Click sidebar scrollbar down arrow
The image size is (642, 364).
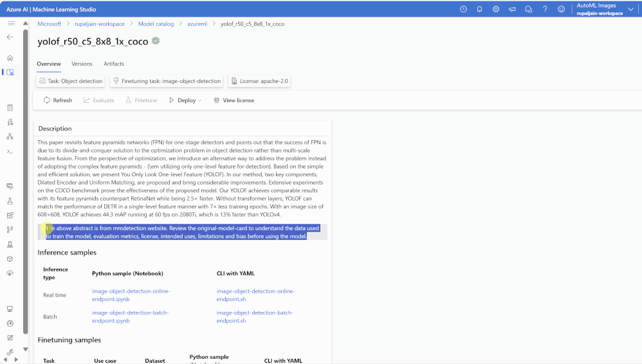click(x=25, y=349)
